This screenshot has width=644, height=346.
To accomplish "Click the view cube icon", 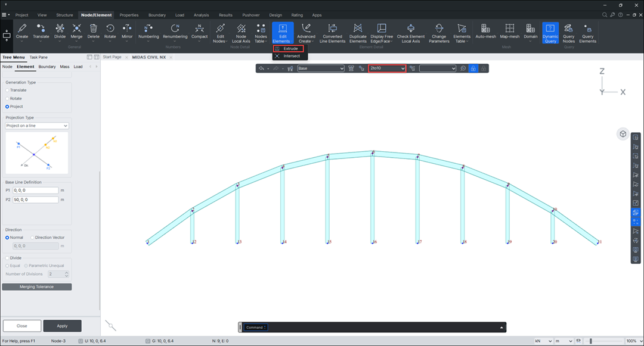I will coord(623,134).
